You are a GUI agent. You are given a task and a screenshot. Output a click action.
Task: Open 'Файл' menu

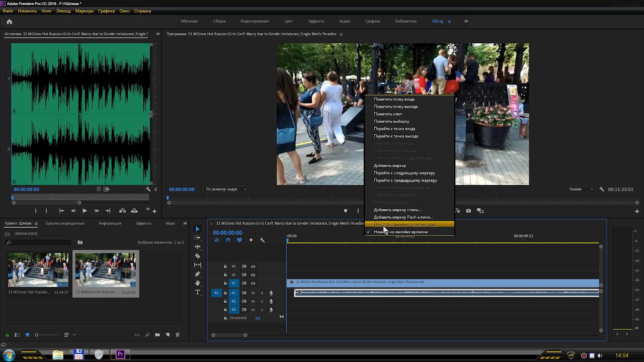[x=8, y=11]
